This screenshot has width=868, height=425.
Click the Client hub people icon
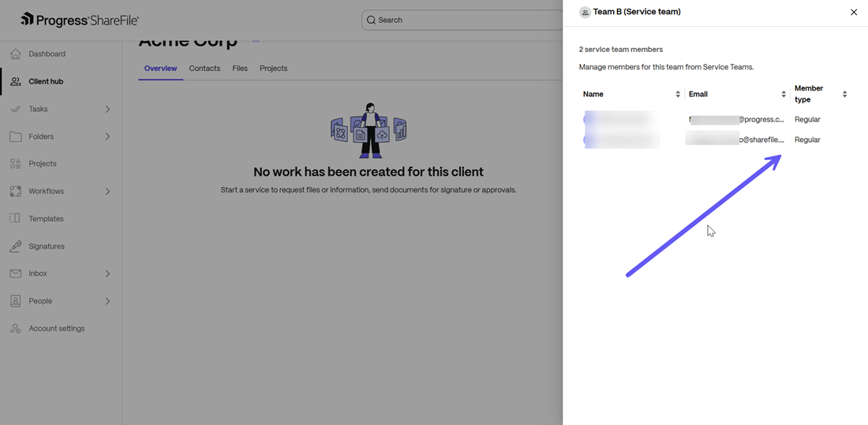pyautogui.click(x=16, y=81)
